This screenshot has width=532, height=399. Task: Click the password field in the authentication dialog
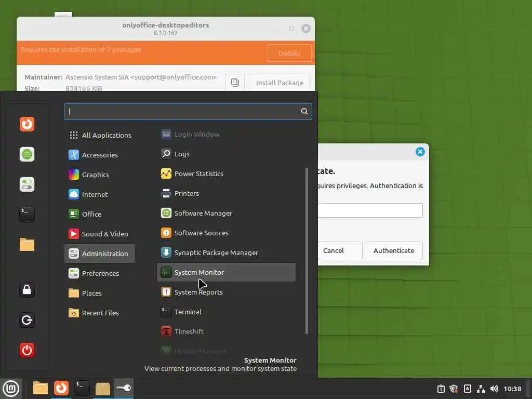click(x=370, y=210)
